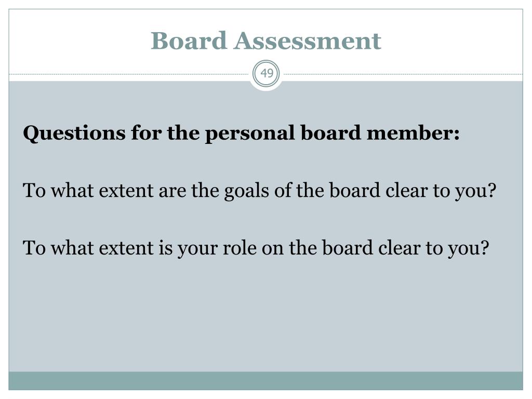Click the dotted divider line left of the number
Screen dimensions: 532x399
pos(129,74)
